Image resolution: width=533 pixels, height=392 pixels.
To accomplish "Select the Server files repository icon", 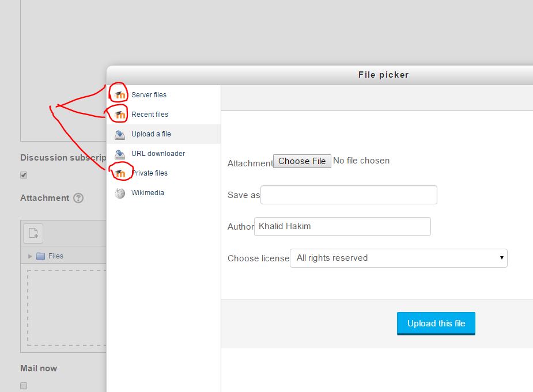I will pos(119,94).
